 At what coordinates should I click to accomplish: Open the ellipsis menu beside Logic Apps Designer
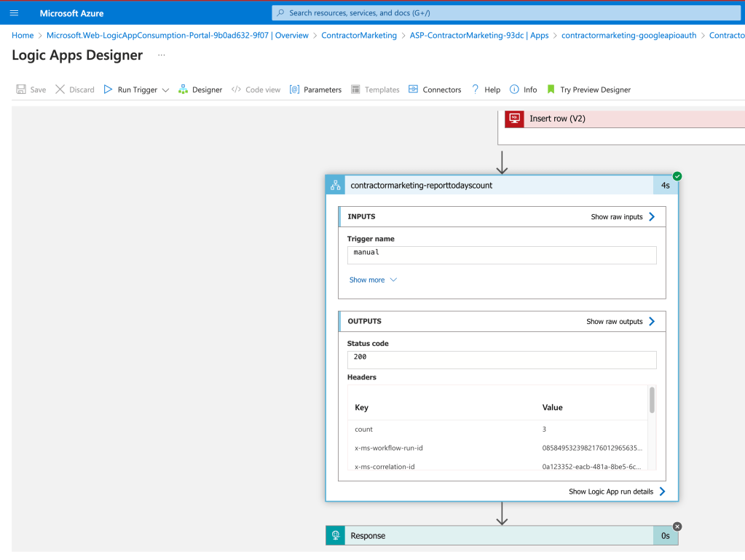coord(162,55)
